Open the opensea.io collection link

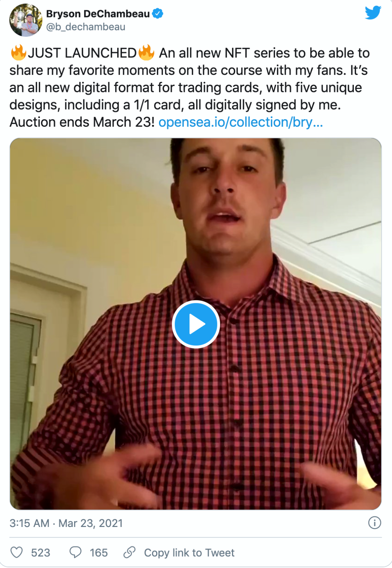240,122
